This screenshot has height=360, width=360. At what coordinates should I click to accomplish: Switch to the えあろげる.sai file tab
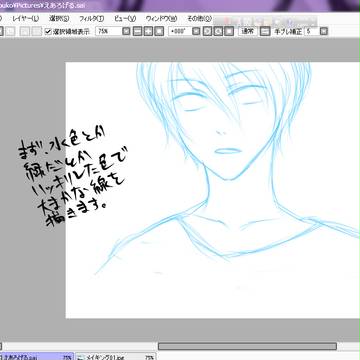[36, 357]
